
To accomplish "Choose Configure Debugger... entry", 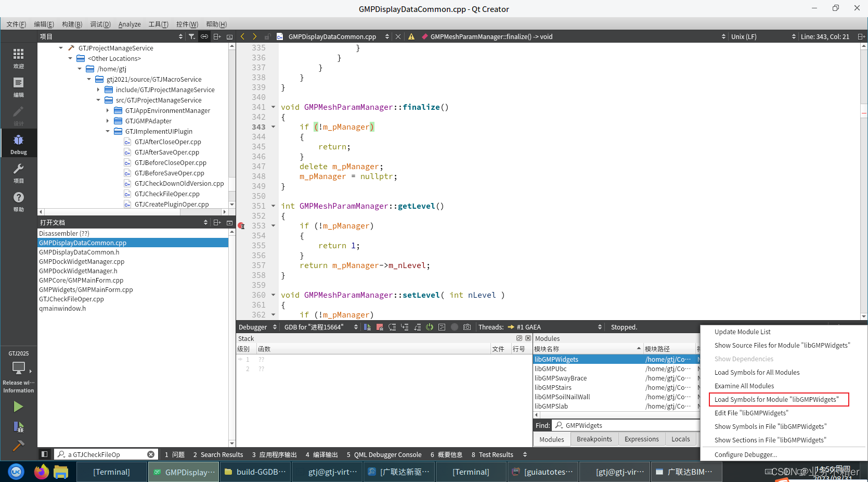I will (x=746, y=454).
